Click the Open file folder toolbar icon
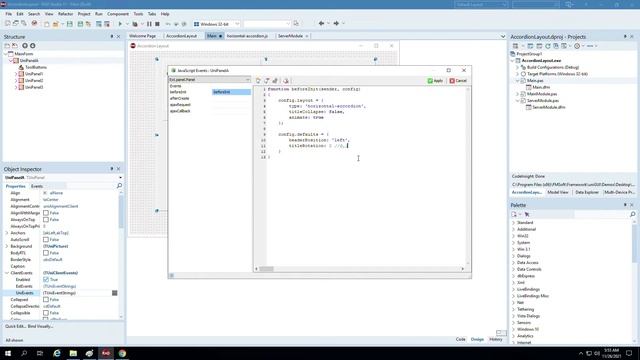The width and height of the screenshot is (640, 360). point(56,24)
